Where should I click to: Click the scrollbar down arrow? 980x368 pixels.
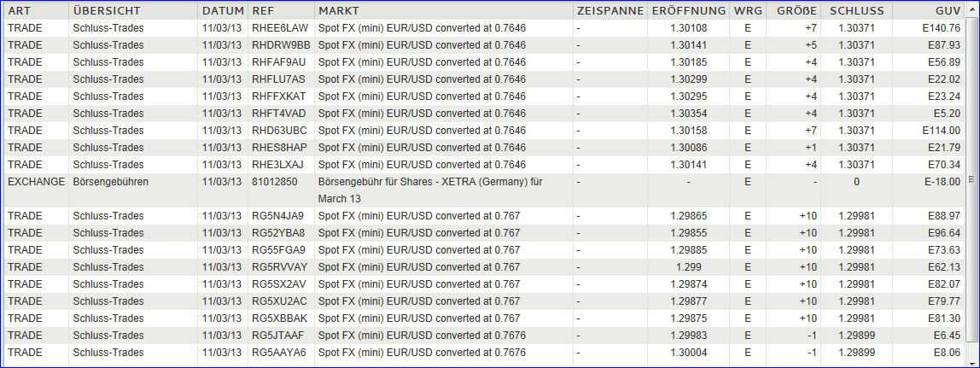[971, 359]
